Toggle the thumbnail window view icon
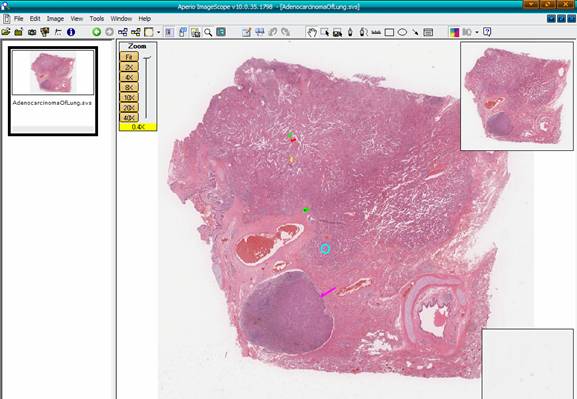Screen dimensions: 577x399 click(183, 32)
